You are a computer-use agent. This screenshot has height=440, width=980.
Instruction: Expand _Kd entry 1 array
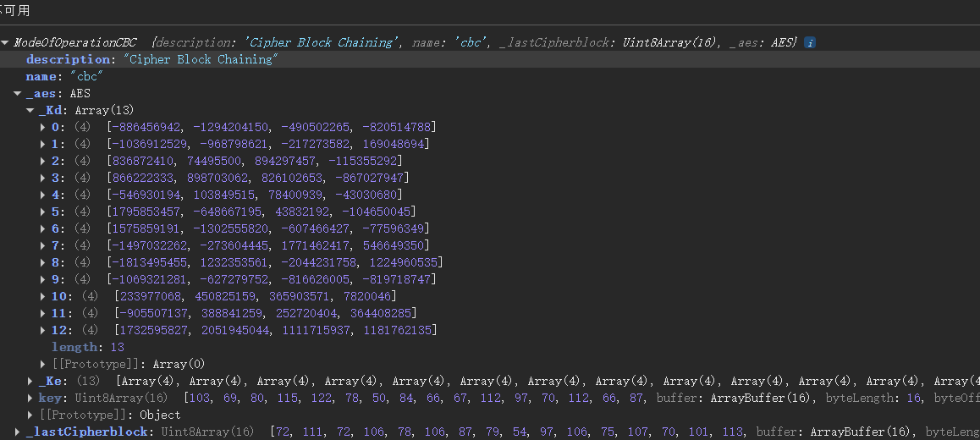pos(42,145)
